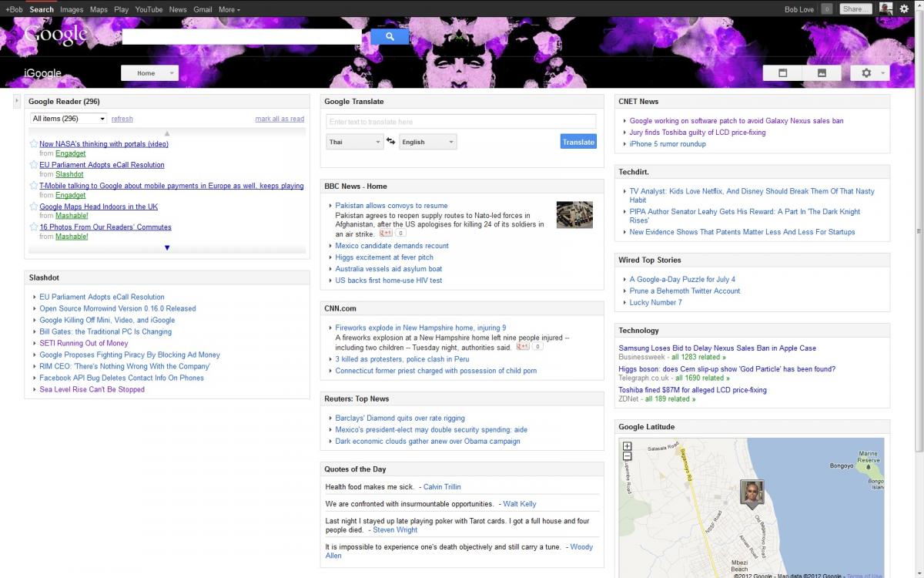Zoom out on the Latitude map
The image size is (924, 578).
click(x=627, y=455)
